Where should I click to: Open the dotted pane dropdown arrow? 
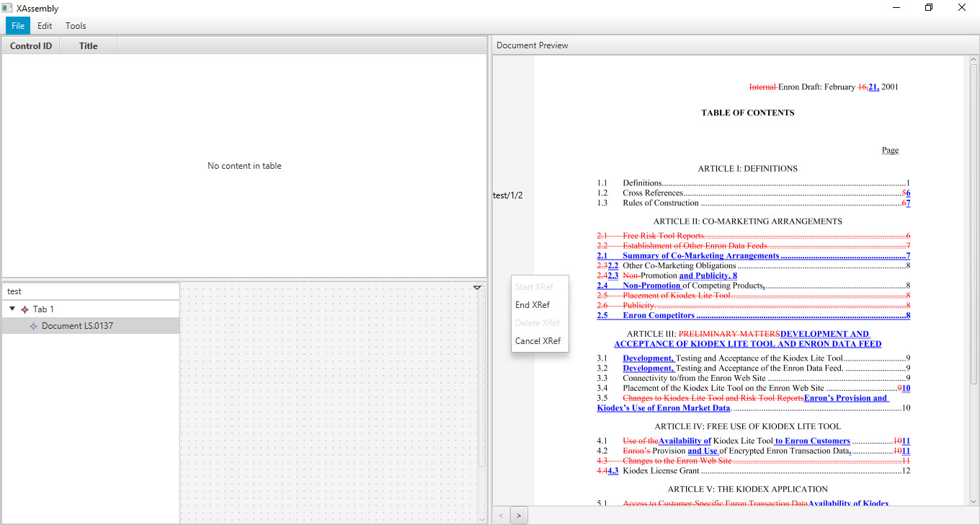[x=478, y=288]
